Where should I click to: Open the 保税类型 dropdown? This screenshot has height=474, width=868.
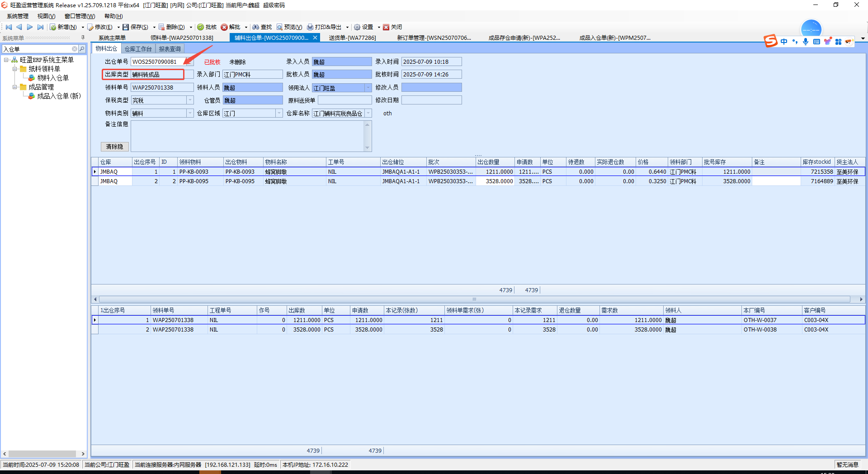[x=190, y=100]
